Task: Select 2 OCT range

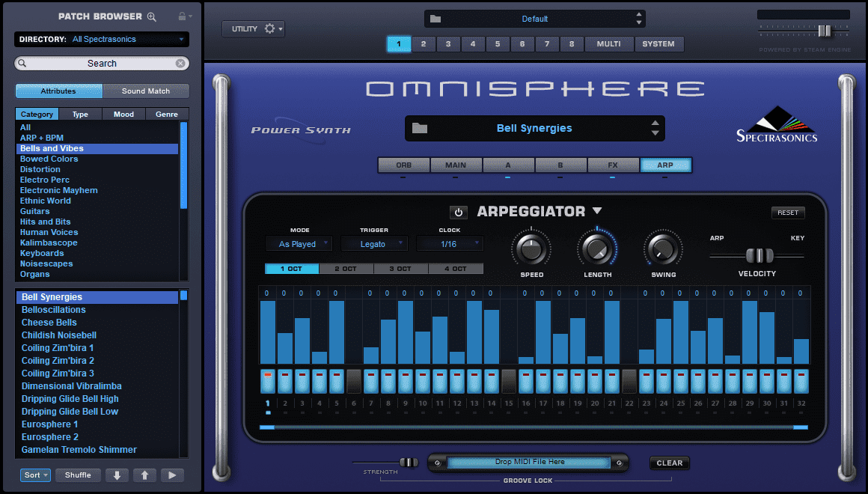Action: coord(346,269)
